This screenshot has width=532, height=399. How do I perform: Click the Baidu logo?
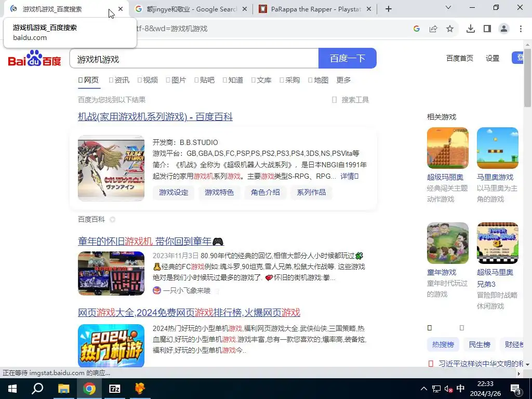pyautogui.click(x=35, y=58)
